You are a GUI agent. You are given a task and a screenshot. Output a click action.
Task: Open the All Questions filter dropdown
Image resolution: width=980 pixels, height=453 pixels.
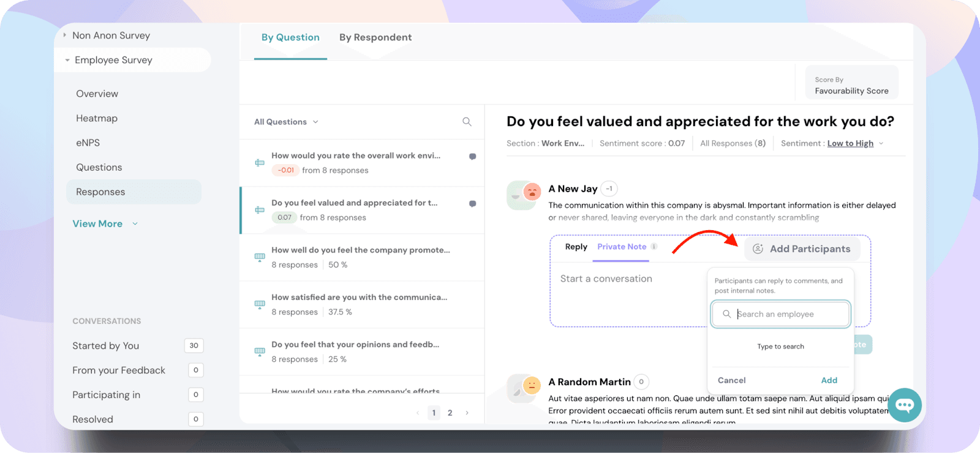286,122
